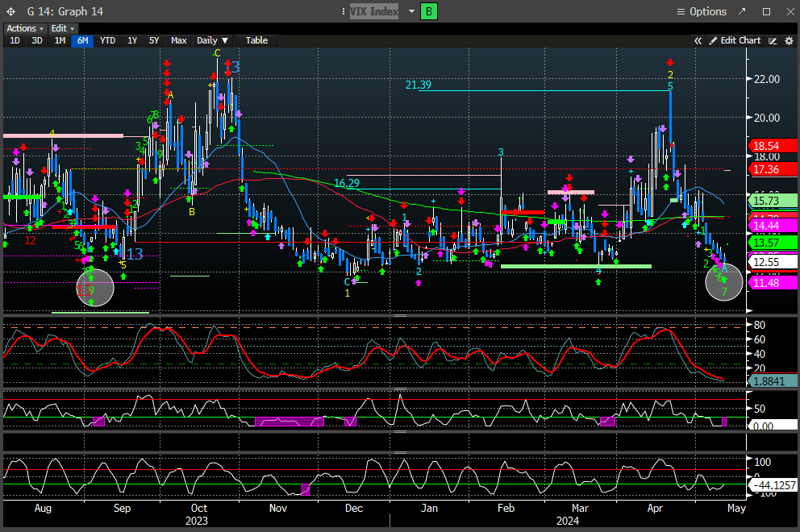Click the move-window crosshair icon
Screen dimensions: 800x532
(x=10, y=11)
